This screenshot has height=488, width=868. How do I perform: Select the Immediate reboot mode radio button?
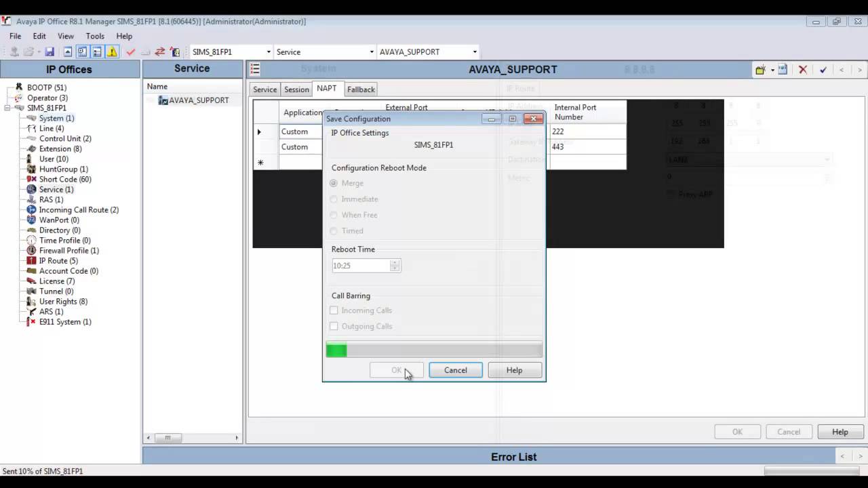pyautogui.click(x=334, y=199)
